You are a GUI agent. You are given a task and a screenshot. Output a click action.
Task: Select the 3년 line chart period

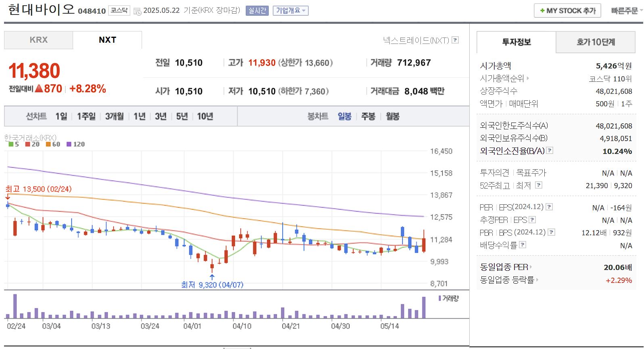tap(161, 116)
